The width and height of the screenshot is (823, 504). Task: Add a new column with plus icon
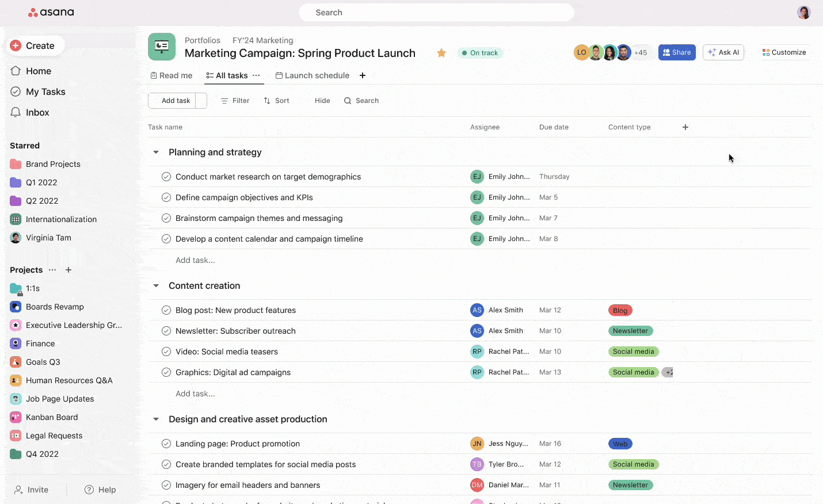(685, 127)
